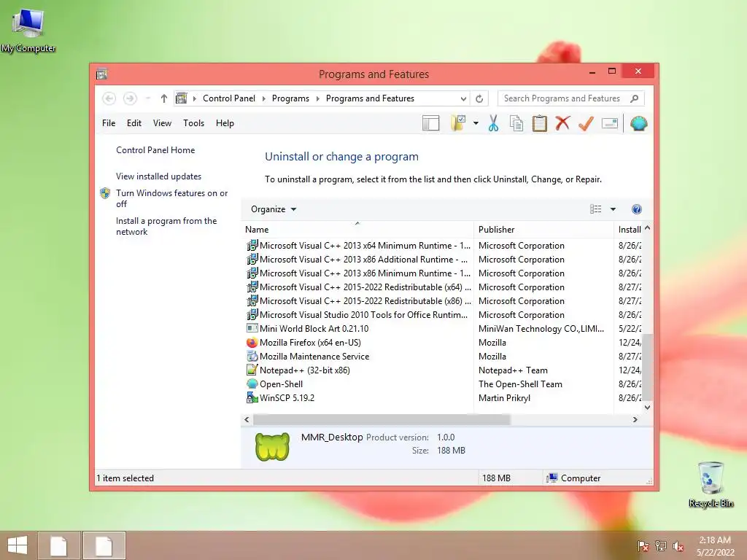Open folder options toolbar dropdown arrow
This screenshot has width=747, height=560.
[476, 123]
